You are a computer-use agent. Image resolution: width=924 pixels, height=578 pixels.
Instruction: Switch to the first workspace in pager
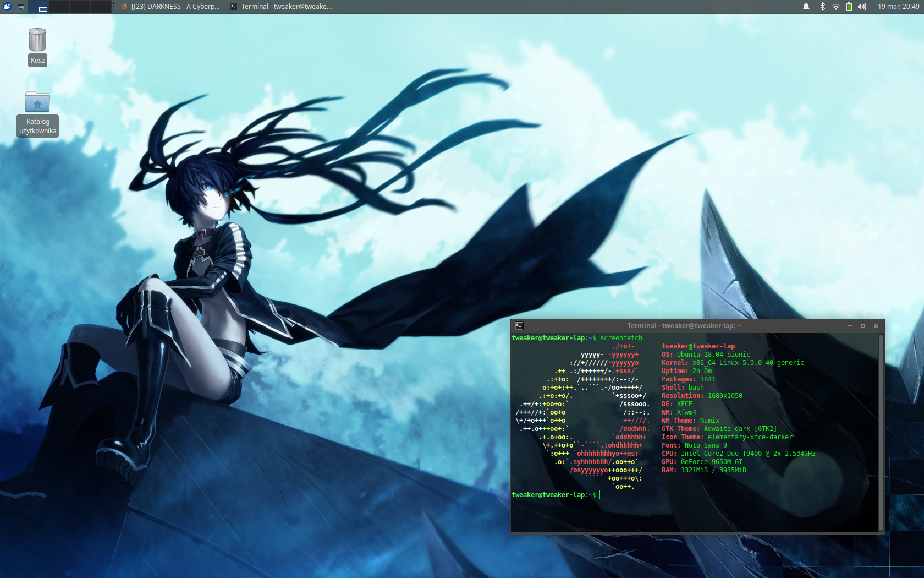click(38, 7)
